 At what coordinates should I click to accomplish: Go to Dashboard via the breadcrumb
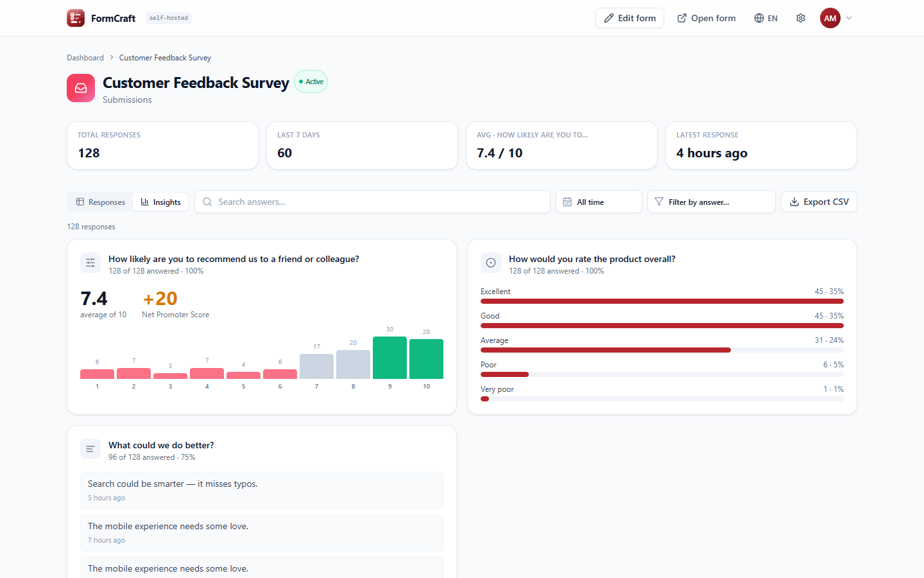pyautogui.click(x=85, y=58)
